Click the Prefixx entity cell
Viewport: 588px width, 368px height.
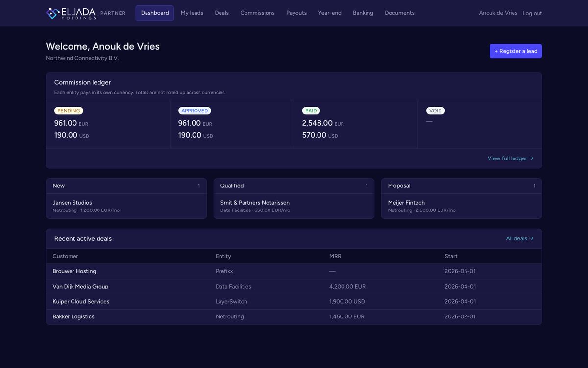pyautogui.click(x=224, y=271)
